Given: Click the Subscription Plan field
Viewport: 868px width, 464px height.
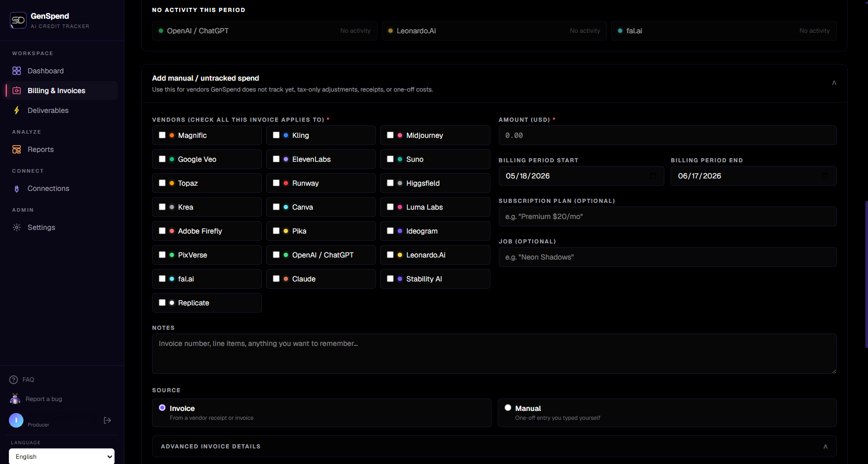Looking at the screenshot, I should [668, 216].
